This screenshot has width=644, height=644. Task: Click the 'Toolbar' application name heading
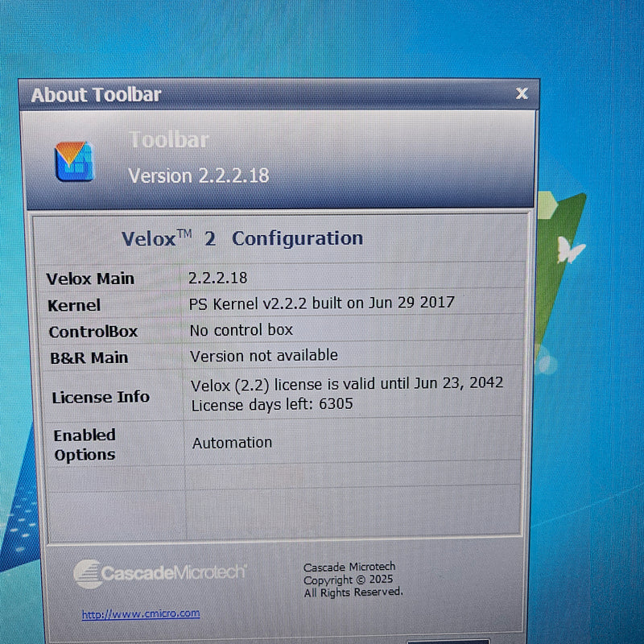[x=169, y=140]
